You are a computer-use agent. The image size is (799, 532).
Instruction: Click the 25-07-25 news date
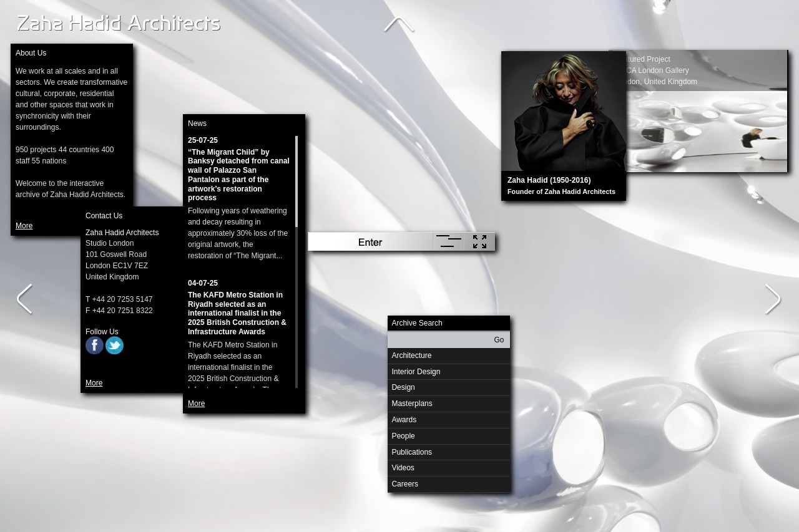[203, 140]
